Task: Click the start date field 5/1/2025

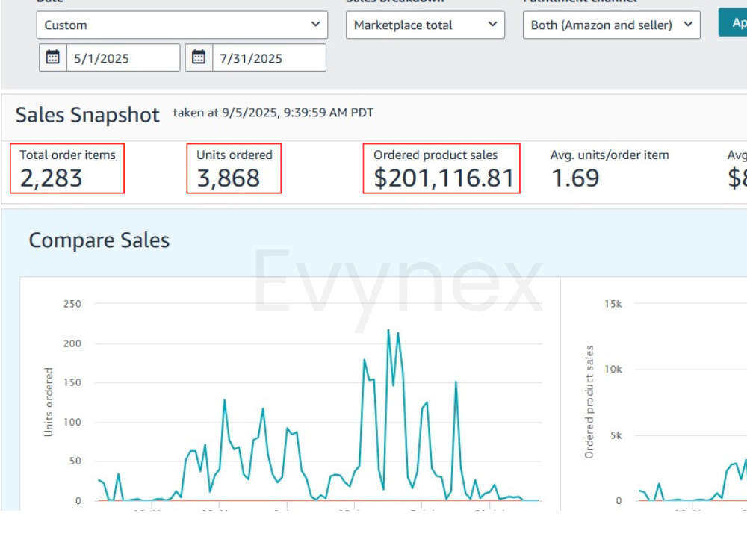Action: pos(123,58)
